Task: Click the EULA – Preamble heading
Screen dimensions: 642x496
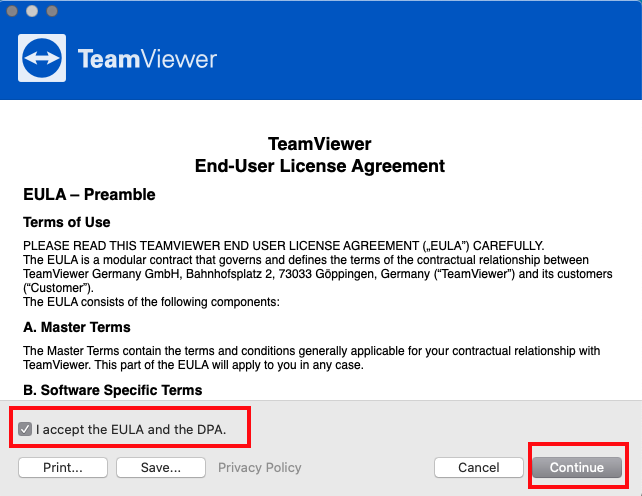Action: point(89,195)
